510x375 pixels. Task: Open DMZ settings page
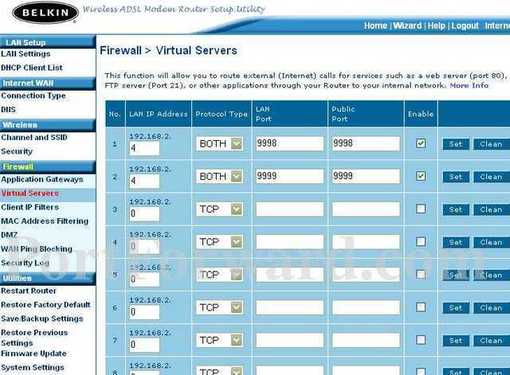click(9, 235)
